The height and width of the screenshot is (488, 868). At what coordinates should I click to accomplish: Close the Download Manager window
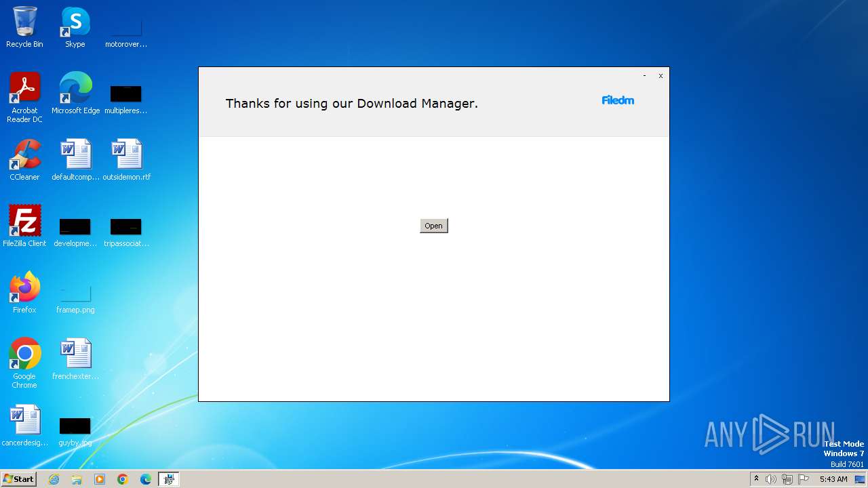coord(660,76)
